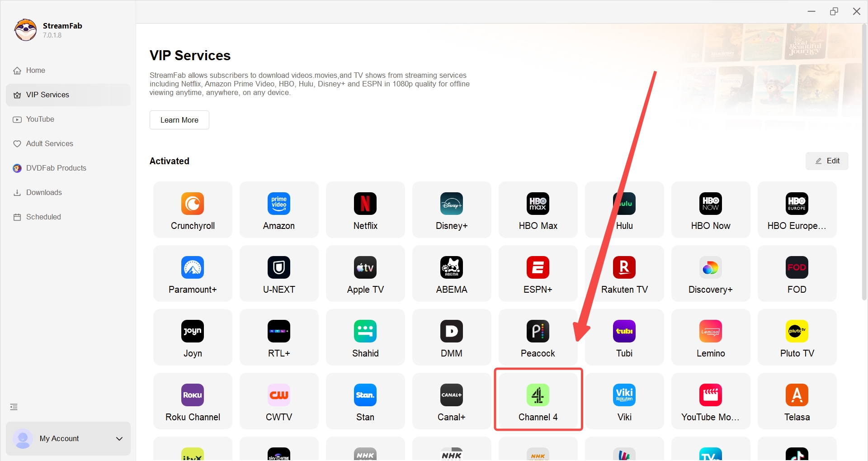Open the Netflix service
Screen dimensions: 868x461
pos(365,209)
